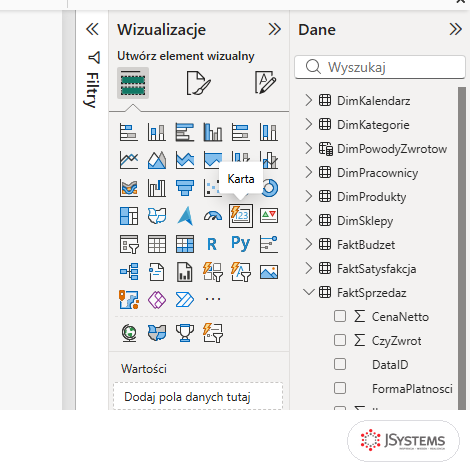Select the Power Apps visual
The width and height of the screenshot is (470, 472).
[x=157, y=299]
